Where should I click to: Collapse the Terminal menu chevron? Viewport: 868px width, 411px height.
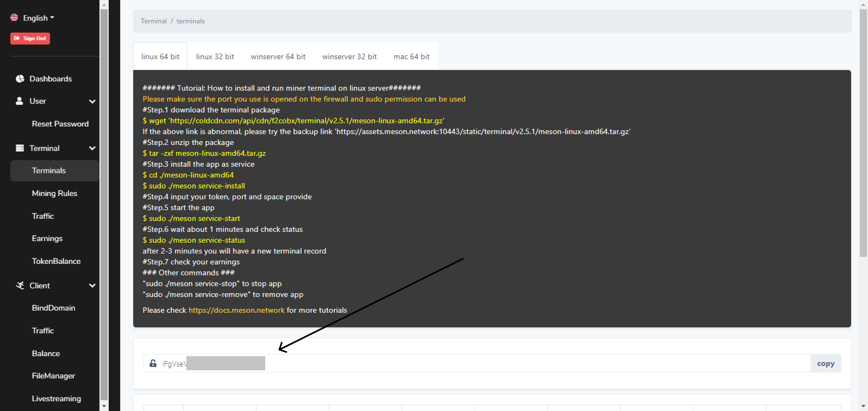92,148
